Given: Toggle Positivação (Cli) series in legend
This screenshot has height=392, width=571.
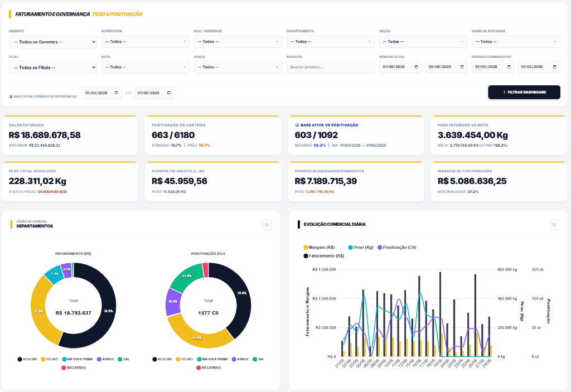Looking at the screenshot, I should coord(397,248).
